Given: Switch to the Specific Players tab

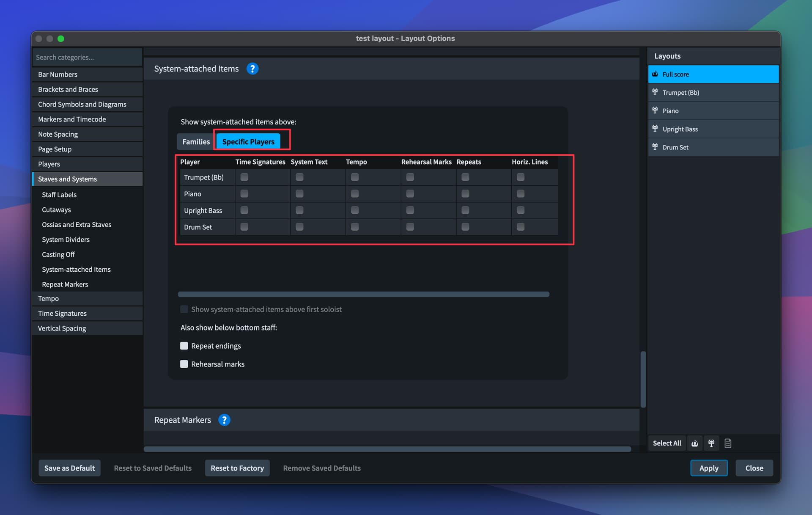Looking at the screenshot, I should (248, 142).
